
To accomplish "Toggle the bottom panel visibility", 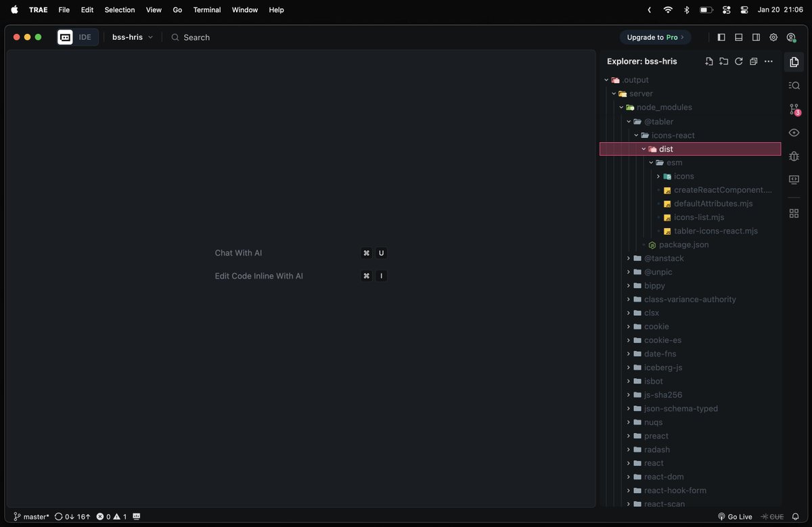I will (739, 37).
